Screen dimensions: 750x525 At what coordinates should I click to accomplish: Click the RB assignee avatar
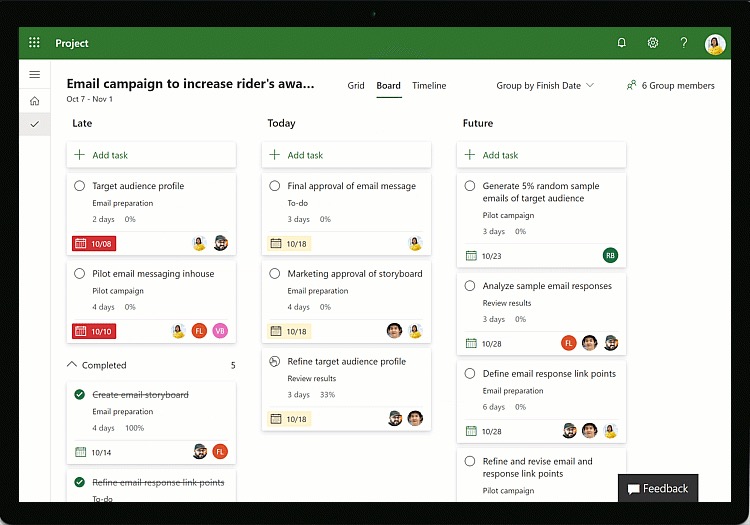coord(610,255)
